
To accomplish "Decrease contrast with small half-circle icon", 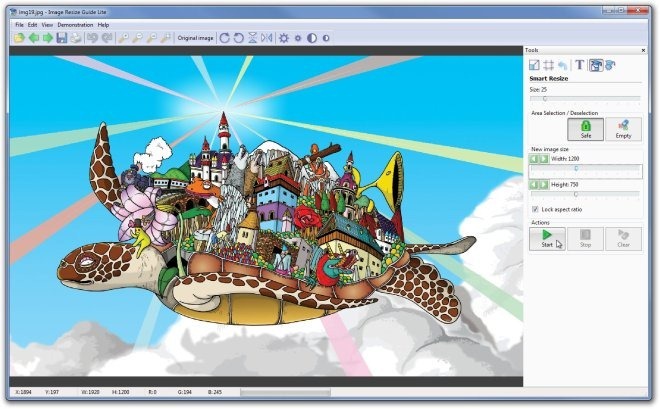I will coord(326,38).
